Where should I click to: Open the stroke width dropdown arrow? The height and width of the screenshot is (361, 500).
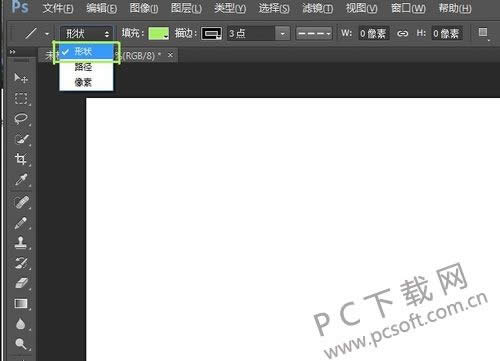pyautogui.click(x=283, y=34)
